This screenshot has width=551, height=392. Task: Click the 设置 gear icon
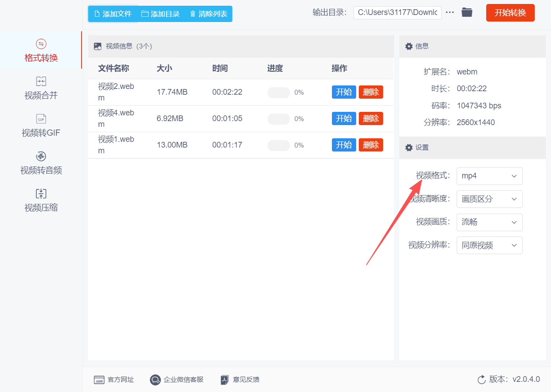(x=409, y=148)
